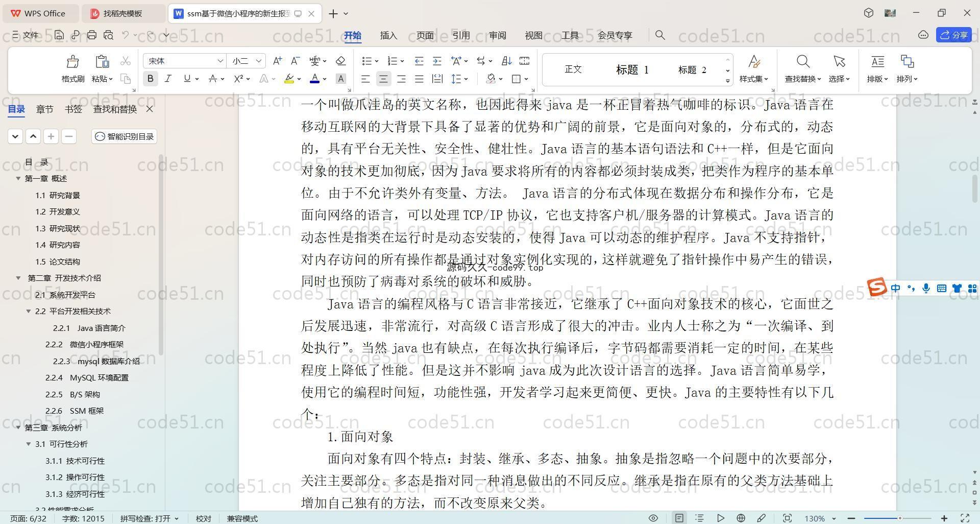Click the Decrease indent icon
The width and height of the screenshot is (980, 524).
click(x=419, y=61)
